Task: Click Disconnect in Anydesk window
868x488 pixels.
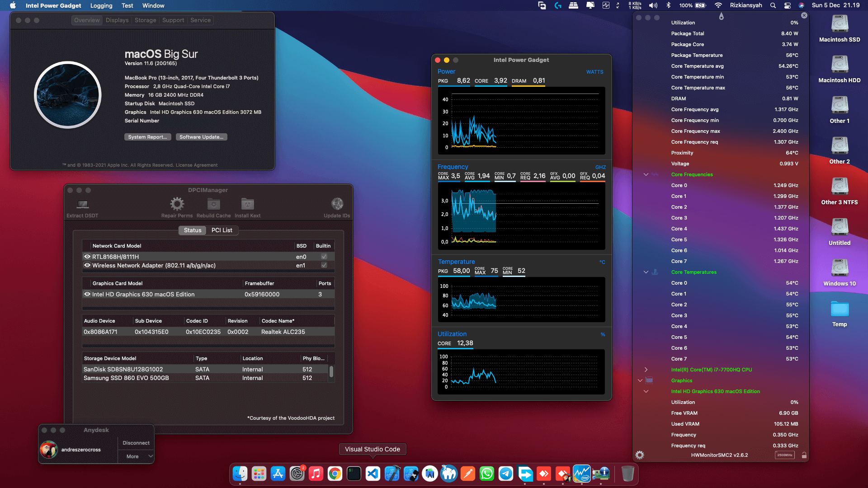Action: [x=136, y=443]
